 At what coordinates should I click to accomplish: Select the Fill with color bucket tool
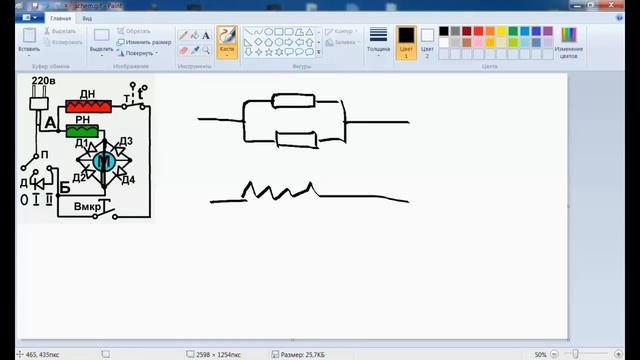pos(195,36)
